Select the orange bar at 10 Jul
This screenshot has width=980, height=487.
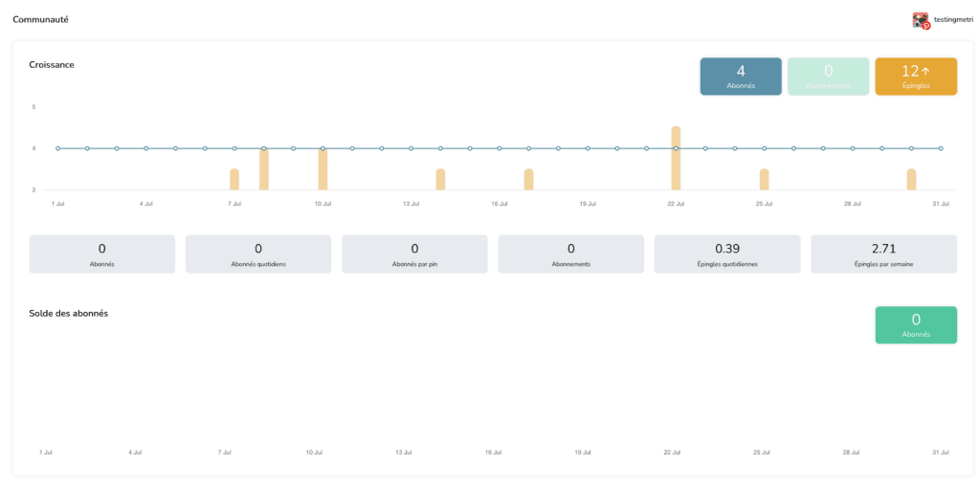point(323,170)
